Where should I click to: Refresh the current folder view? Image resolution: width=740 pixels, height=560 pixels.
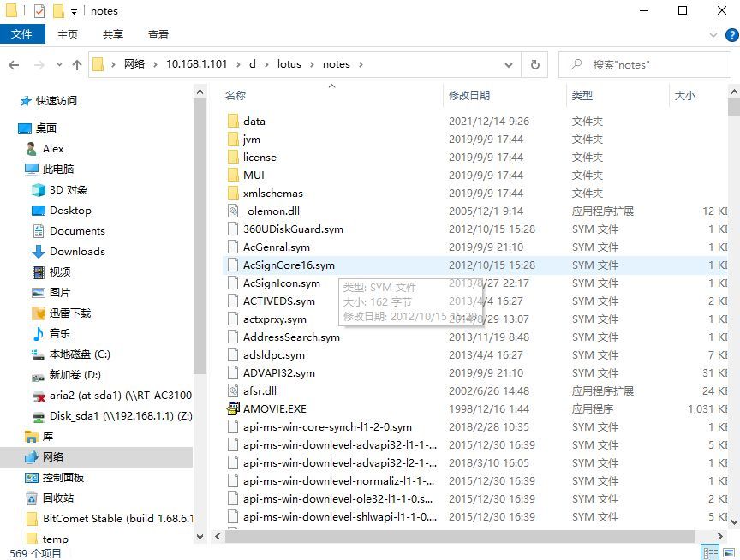click(534, 64)
